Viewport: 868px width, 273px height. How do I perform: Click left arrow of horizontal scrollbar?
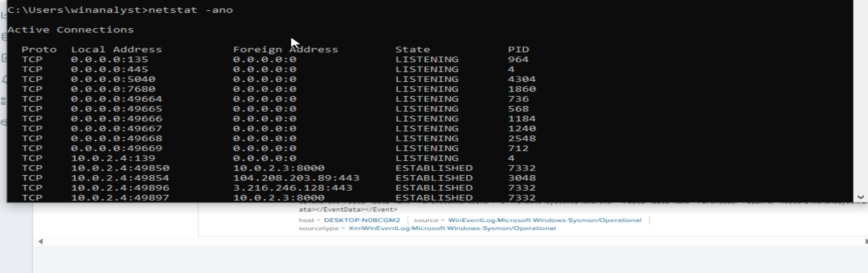pos(40,242)
